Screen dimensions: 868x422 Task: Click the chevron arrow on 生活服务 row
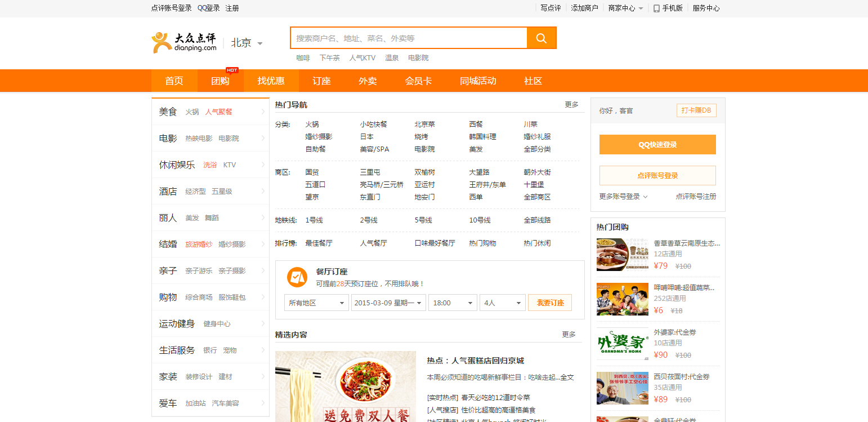(x=263, y=350)
